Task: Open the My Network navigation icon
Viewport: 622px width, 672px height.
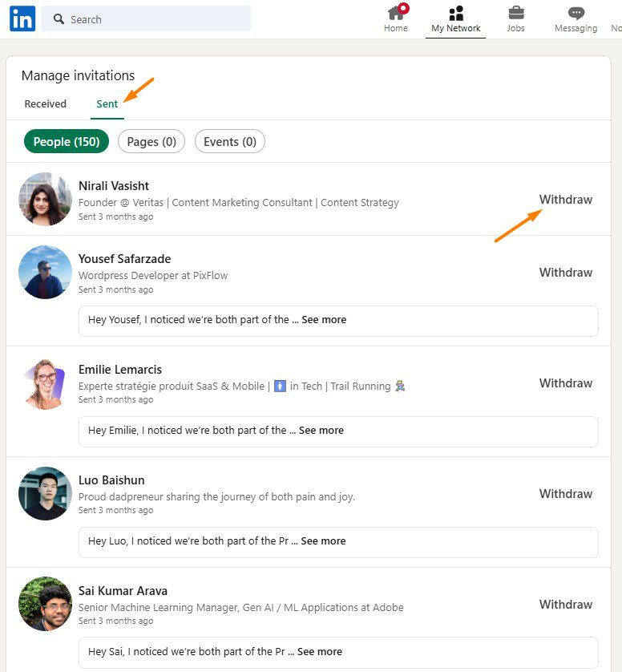Action: pyautogui.click(x=456, y=14)
